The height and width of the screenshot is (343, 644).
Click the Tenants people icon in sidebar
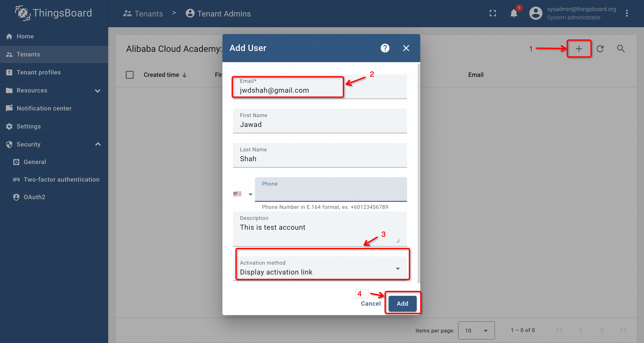pyautogui.click(x=9, y=54)
